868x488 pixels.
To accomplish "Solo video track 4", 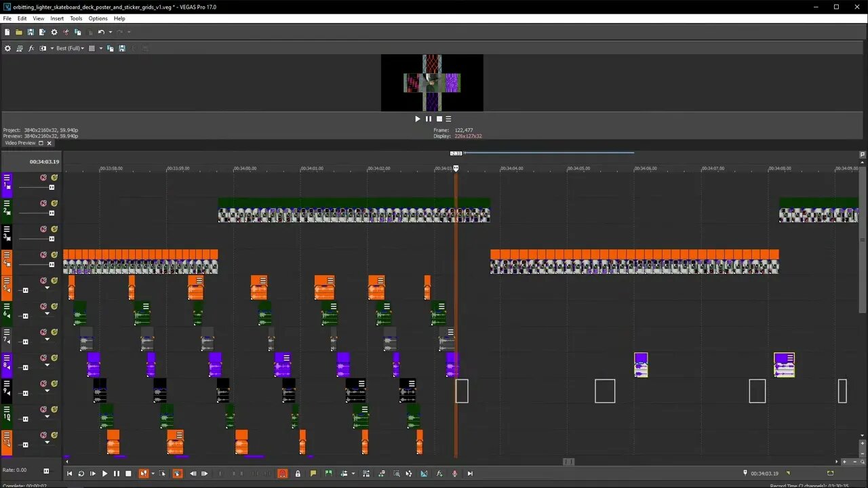I will 54,255.
